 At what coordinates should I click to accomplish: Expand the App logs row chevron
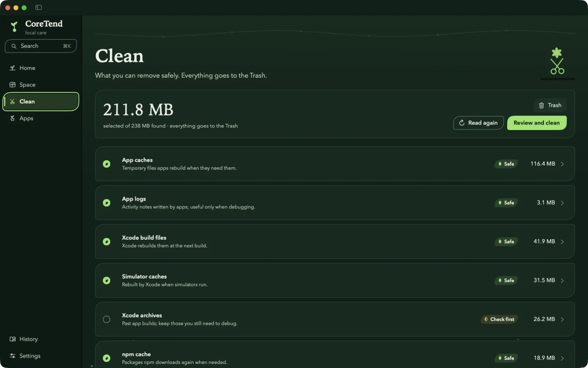(x=562, y=203)
